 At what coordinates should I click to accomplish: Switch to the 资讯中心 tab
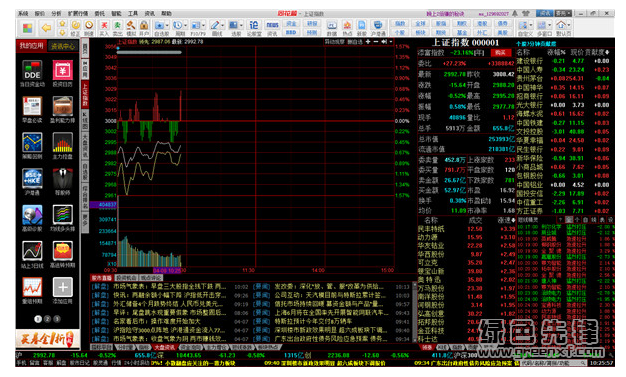point(63,46)
